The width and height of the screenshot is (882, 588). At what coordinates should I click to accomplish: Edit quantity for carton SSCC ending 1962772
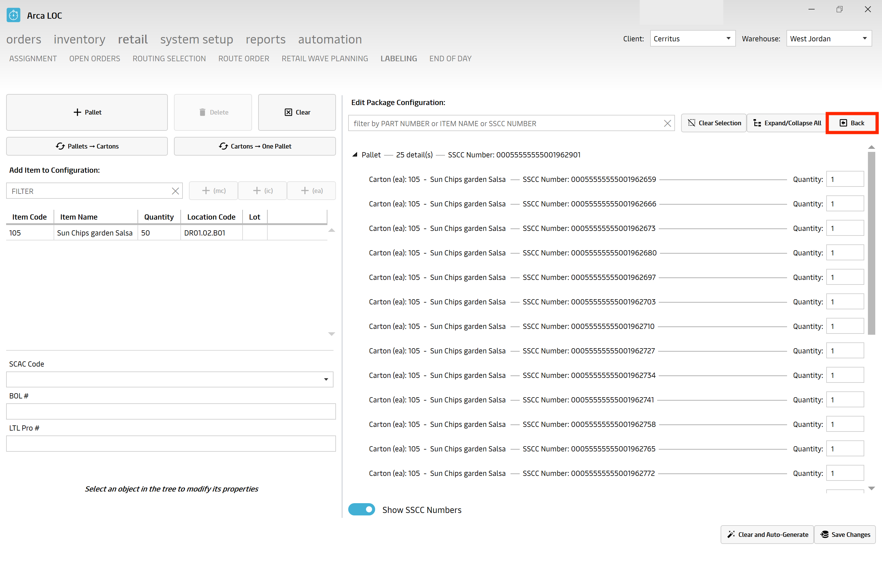click(x=845, y=473)
